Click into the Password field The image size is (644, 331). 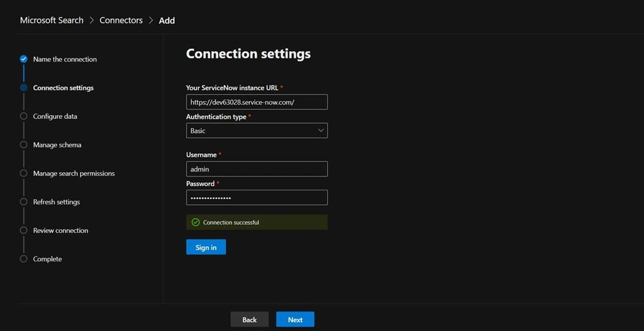(x=257, y=197)
